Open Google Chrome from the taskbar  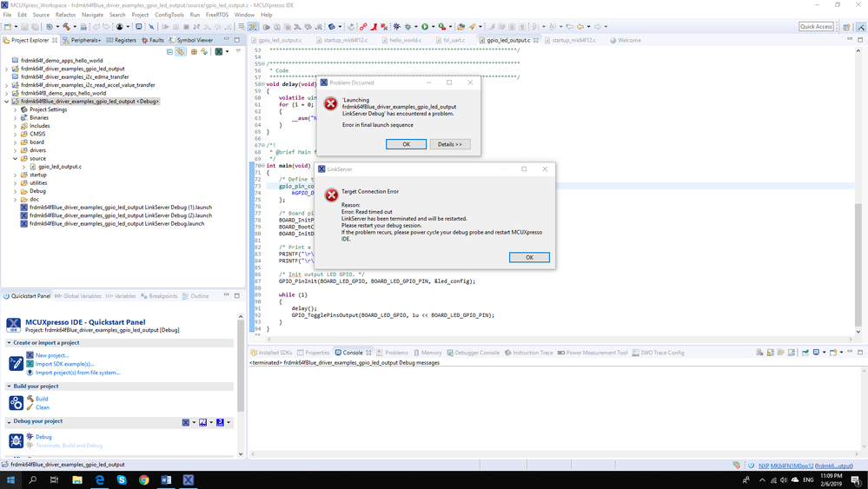(144, 479)
